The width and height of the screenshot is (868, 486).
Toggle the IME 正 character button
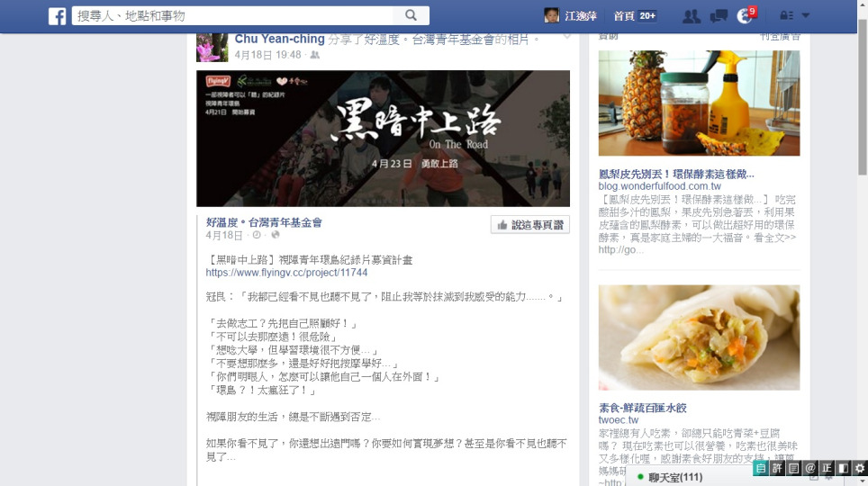pos(827,468)
